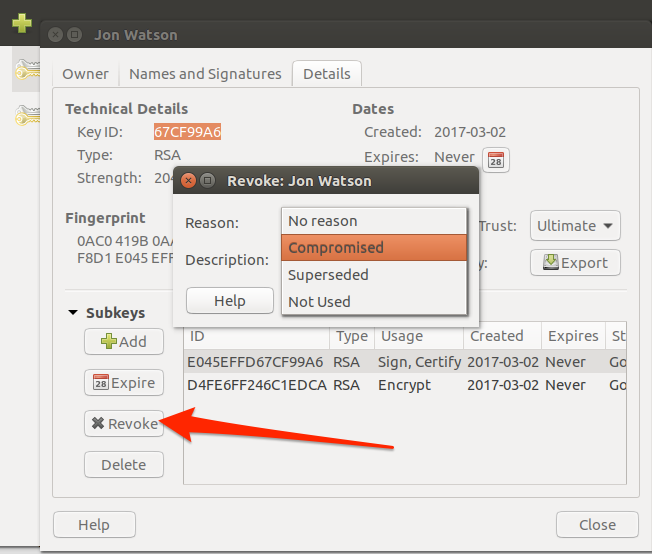Sort subkeys by the Created column header
The image size is (652, 554).
tap(502, 336)
